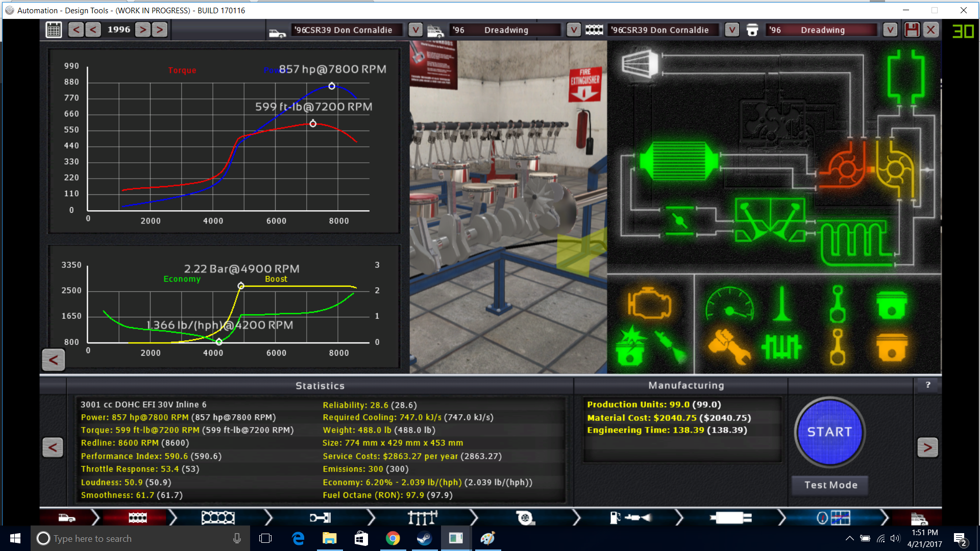Toggle Test Mode
The image size is (980, 551).
830,485
